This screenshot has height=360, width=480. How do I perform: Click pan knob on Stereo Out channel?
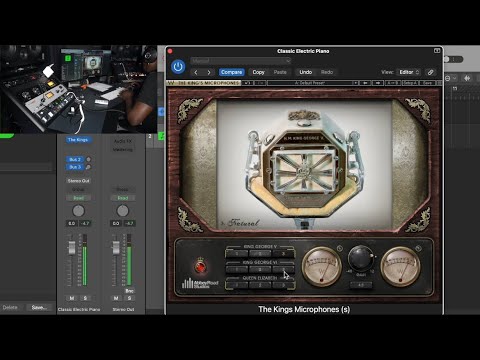tap(122, 211)
